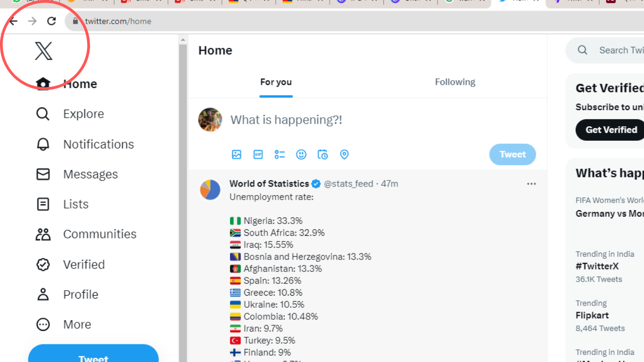
Task: Open the GIF picker icon
Action: pos(258,154)
